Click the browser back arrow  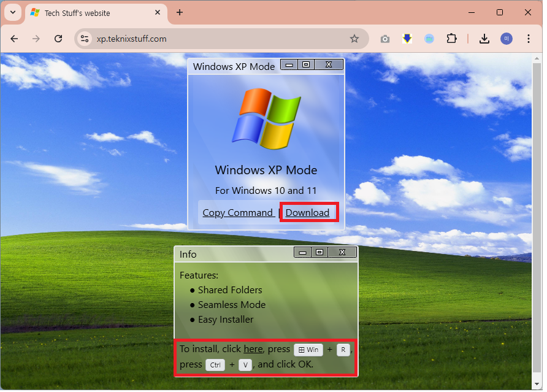(x=14, y=39)
